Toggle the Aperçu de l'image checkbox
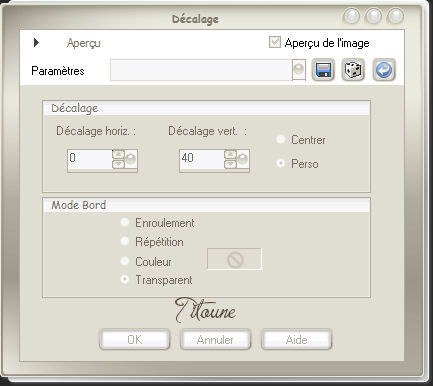The height and width of the screenshot is (386, 433). (x=275, y=43)
